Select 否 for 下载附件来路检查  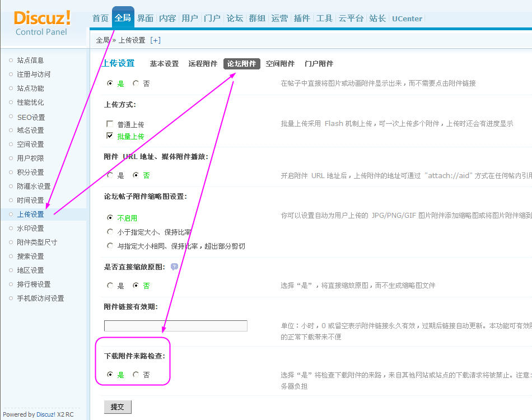point(136,375)
